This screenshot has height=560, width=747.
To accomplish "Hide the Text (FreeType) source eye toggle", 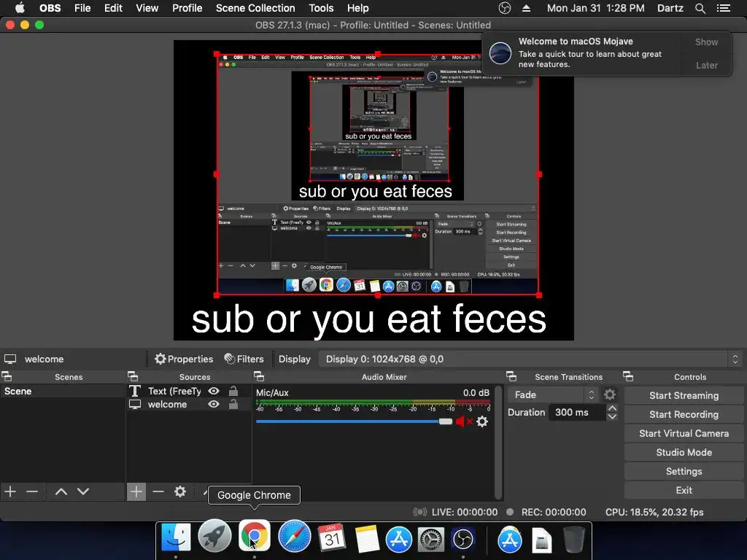I will click(214, 391).
